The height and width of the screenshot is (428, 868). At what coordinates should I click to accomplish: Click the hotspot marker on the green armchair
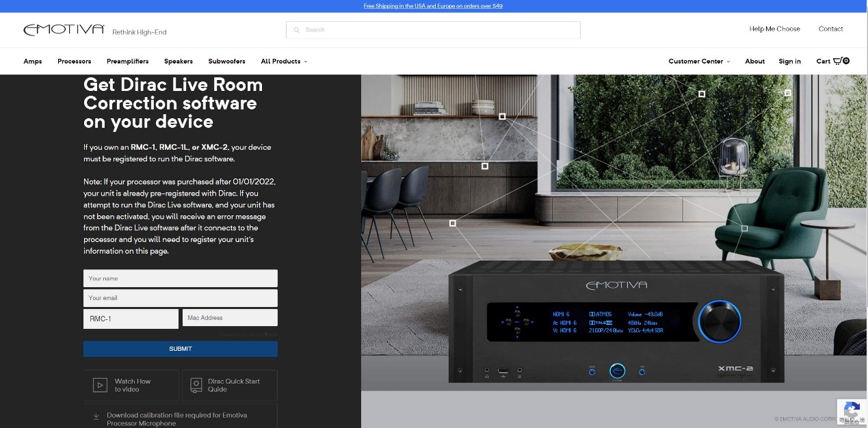click(x=744, y=228)
